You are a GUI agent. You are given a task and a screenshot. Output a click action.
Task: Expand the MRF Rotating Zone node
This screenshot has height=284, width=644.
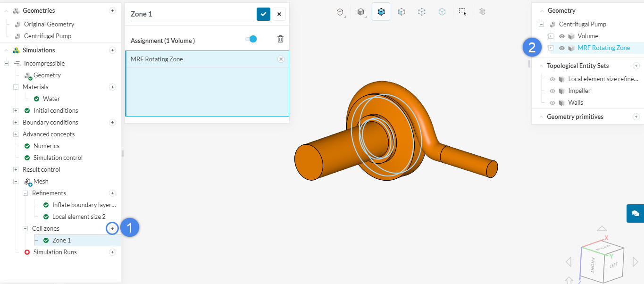pos(551,48)
